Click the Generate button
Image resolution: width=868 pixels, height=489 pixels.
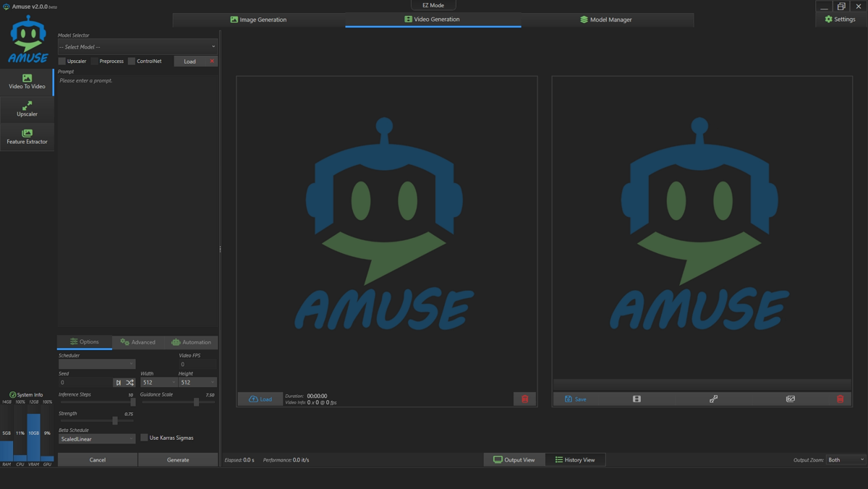click(178, 459)
